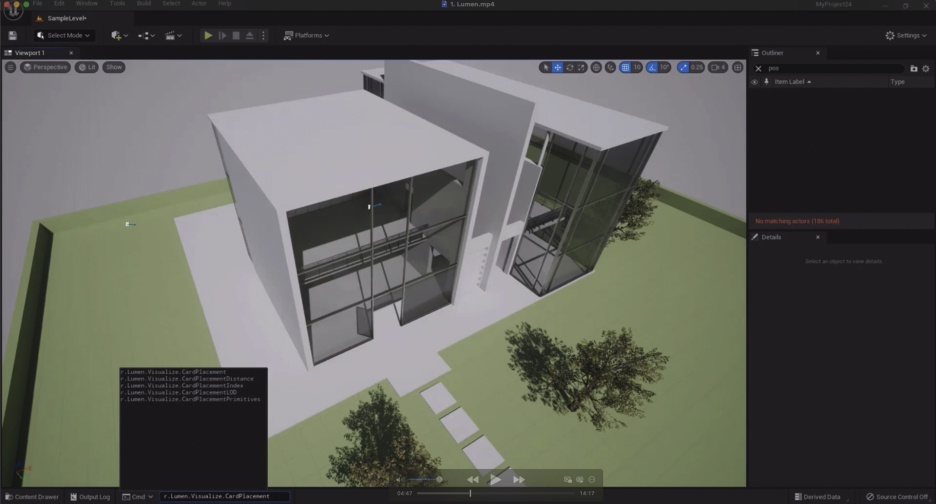Switch to the Outliner panel tab
936x504 pixels.
[x=773, y=53]
